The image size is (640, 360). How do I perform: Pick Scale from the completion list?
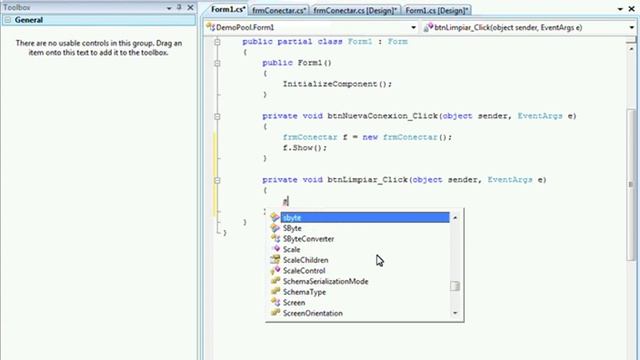coord(291,249)
